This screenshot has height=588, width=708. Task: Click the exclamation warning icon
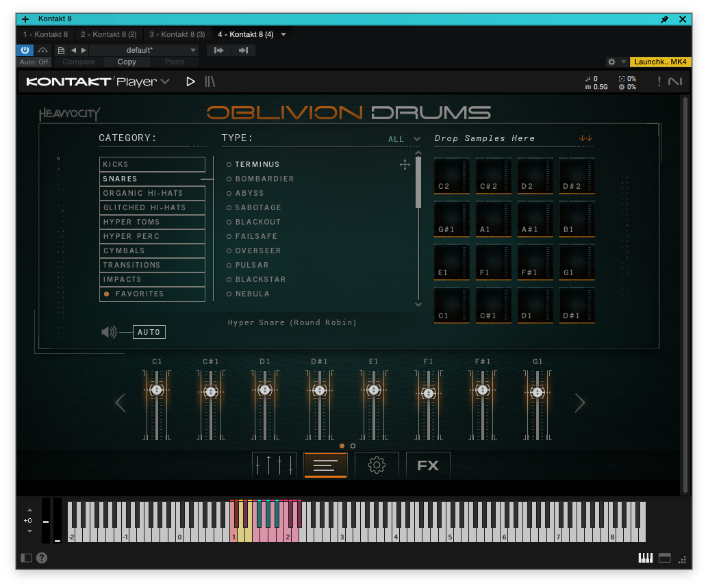click(x=659, y=81)
